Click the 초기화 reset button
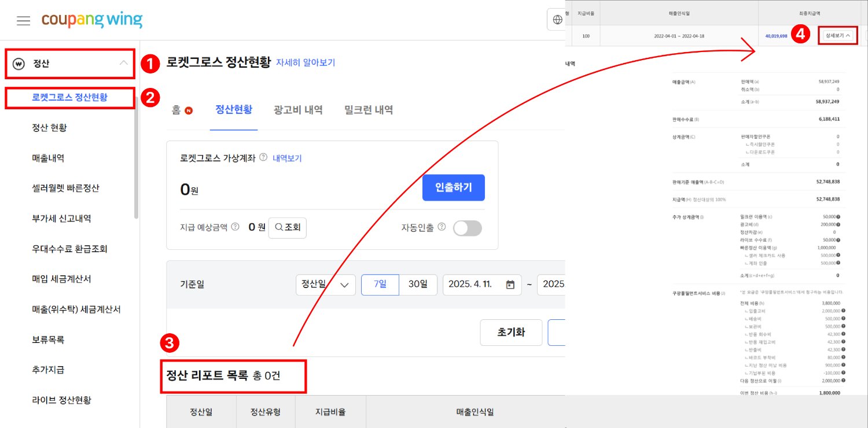Screen dimensions: 868x428 512,333
